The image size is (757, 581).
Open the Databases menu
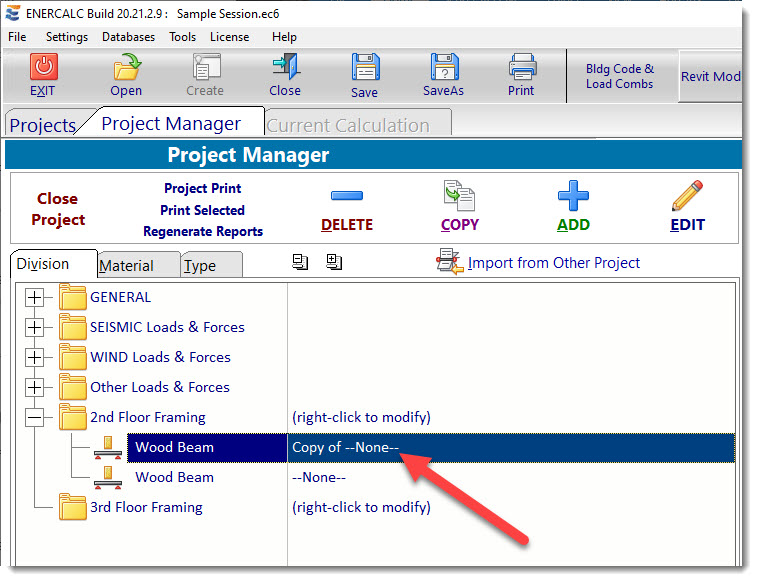128,37
